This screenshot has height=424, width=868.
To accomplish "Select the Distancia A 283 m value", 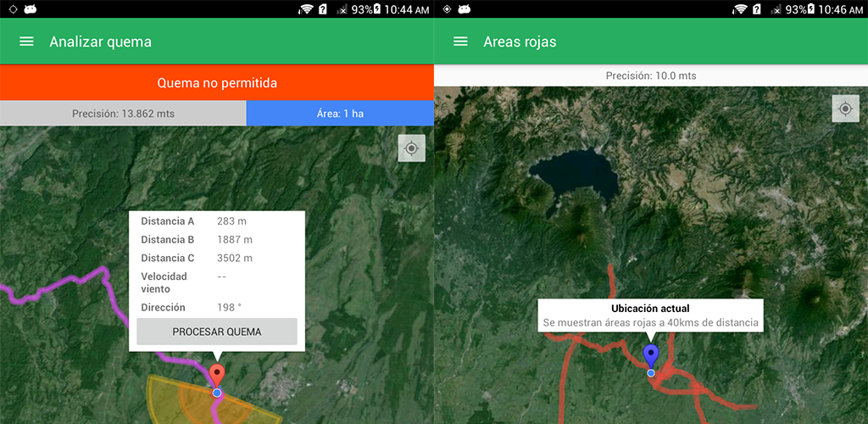I will tap(232, 221).
